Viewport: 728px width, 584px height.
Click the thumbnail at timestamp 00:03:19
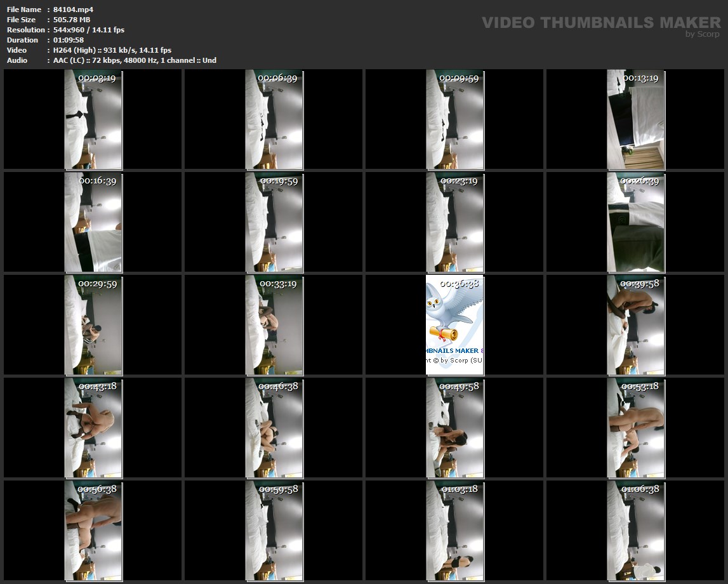click(93, 119)
